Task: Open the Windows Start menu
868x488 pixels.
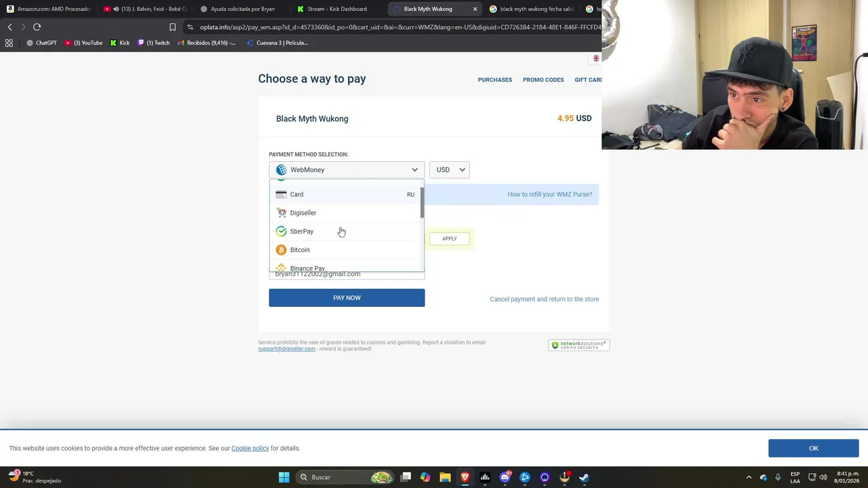Action: (284, 477)
